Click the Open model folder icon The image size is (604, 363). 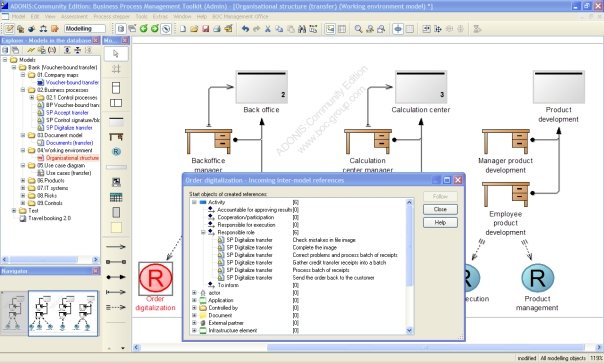point(194,29)
